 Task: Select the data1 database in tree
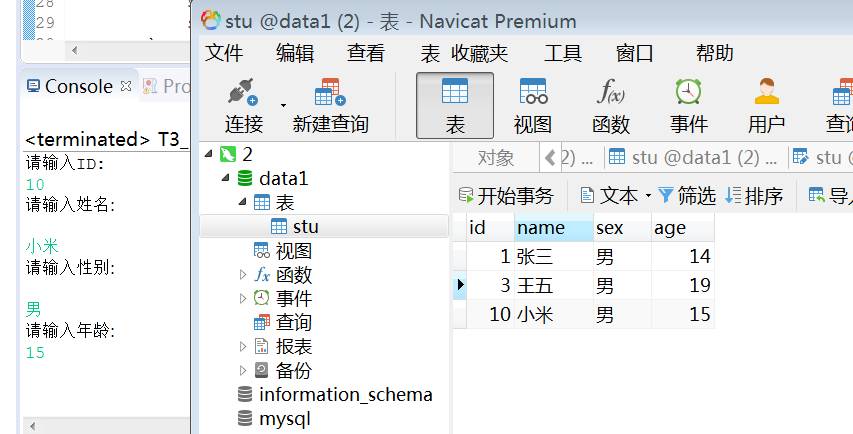coord(283,178)
